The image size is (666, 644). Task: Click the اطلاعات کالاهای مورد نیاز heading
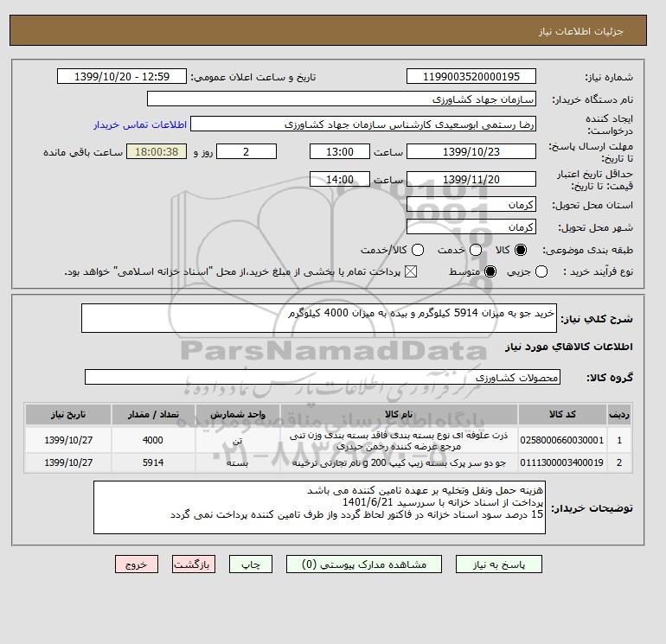point(569,347)
